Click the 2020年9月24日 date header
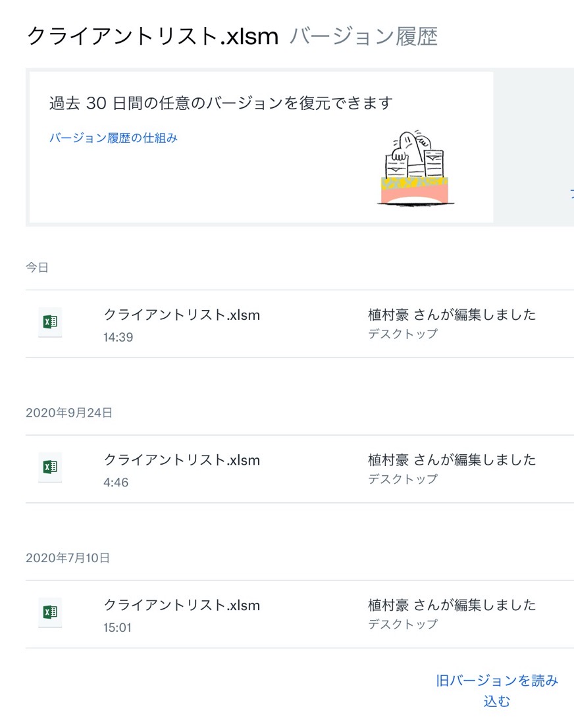Screen dimensions: 574x728 point(69,413)
